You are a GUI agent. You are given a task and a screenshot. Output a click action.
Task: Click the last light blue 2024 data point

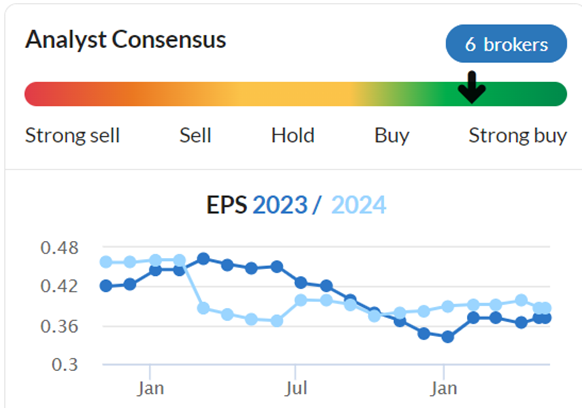click(x=545, y=308)
